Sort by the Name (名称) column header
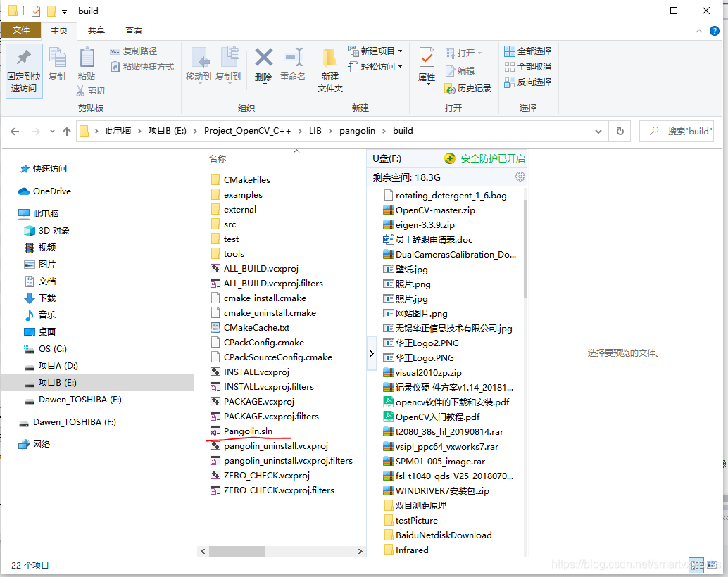Screen dimensions: 728x577 (218, 159)
